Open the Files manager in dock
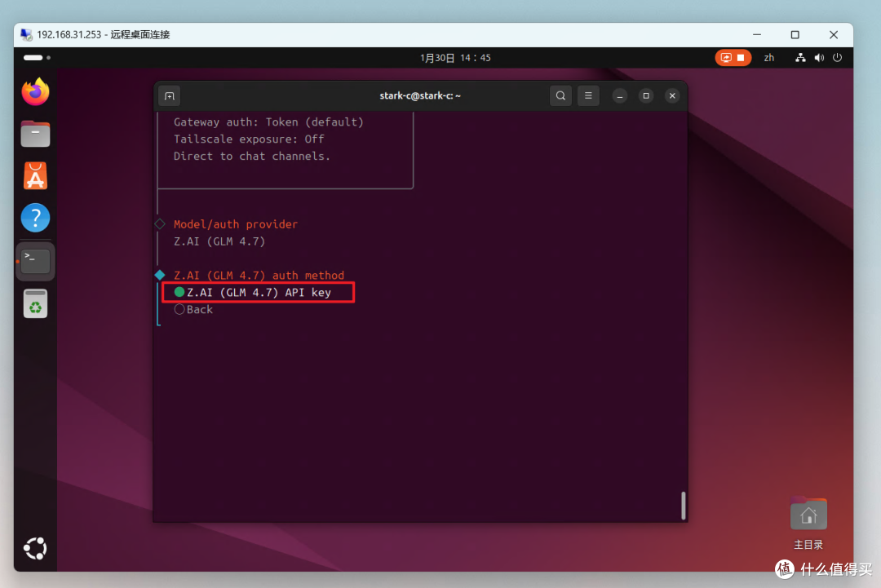881x588 pixels. point(35,135)
